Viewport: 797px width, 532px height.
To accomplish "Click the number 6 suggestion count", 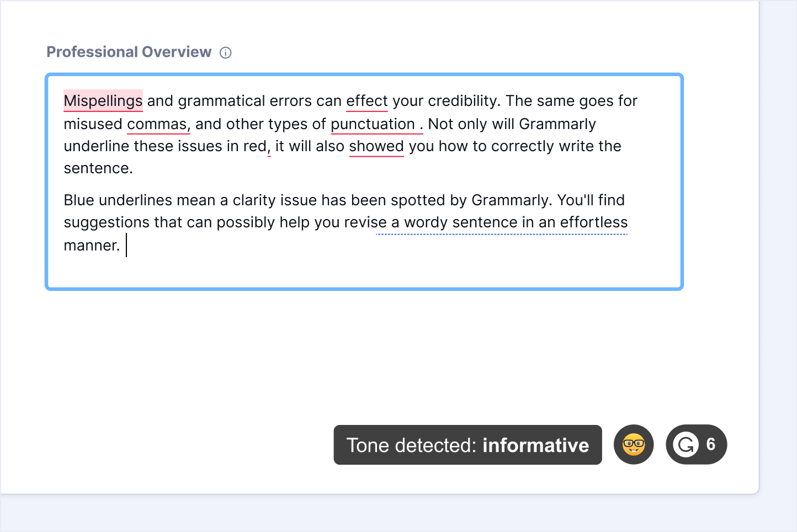I will tap(711, 444).
